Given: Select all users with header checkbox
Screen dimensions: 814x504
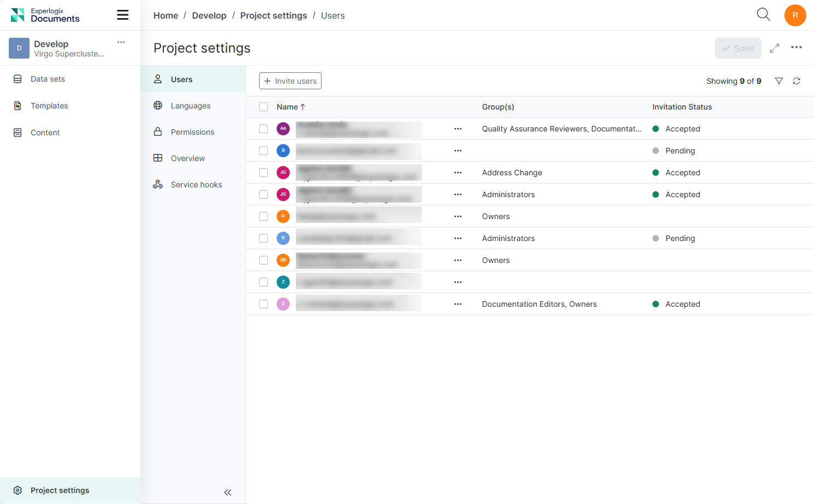Looking at the screenshot, I should click(x=263, y=107).
